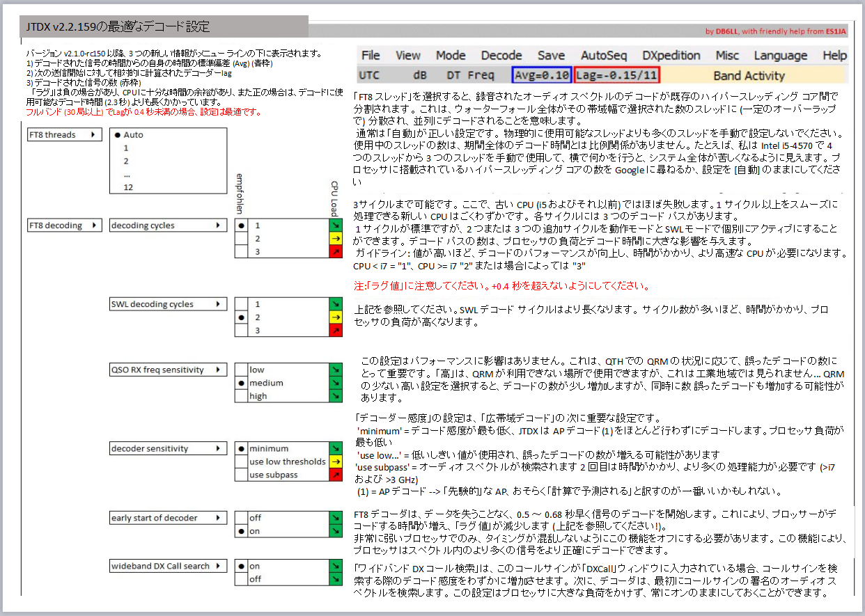
Task: Expand the QSO RX freq sensitivity submenu
Action: coord(168,370)
